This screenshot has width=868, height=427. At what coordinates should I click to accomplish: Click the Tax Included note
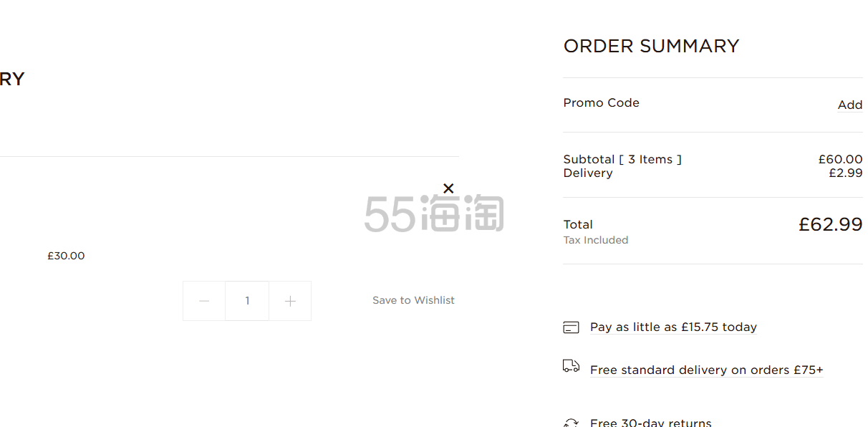tap(596, 240)
